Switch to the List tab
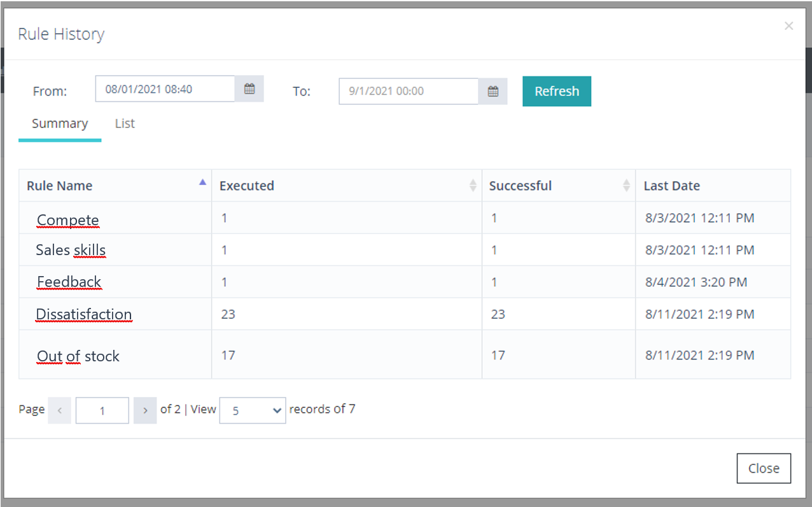Viewport: 812px width, 507px height. point(125,123)
